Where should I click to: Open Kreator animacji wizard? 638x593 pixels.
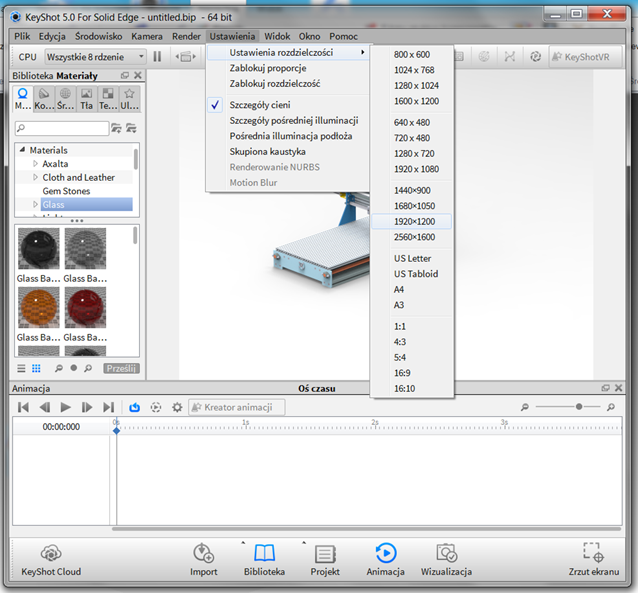click(236, 407)
